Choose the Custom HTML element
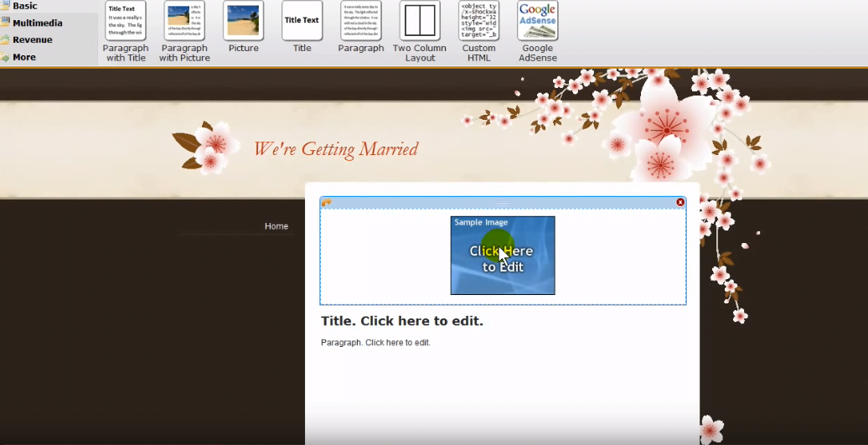 (478, 21)
